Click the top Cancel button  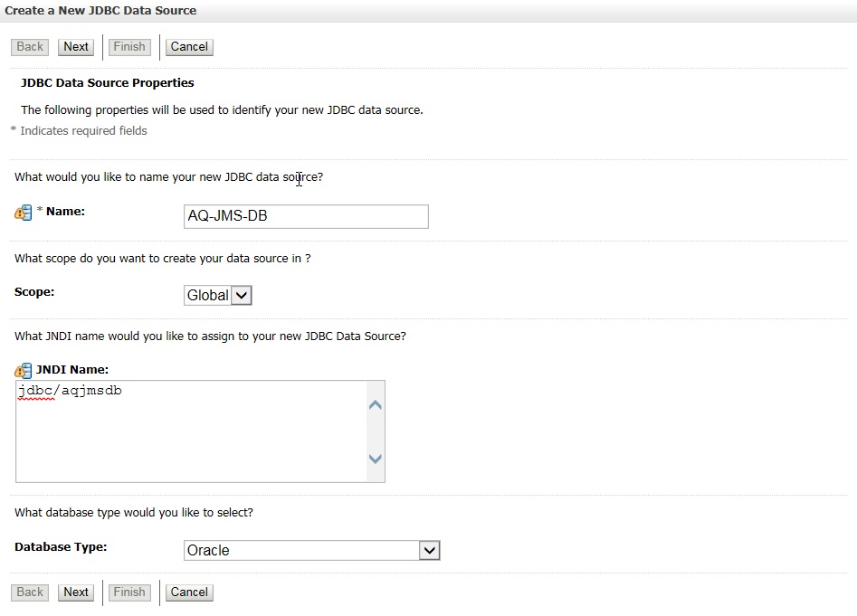tap(189, 47)
